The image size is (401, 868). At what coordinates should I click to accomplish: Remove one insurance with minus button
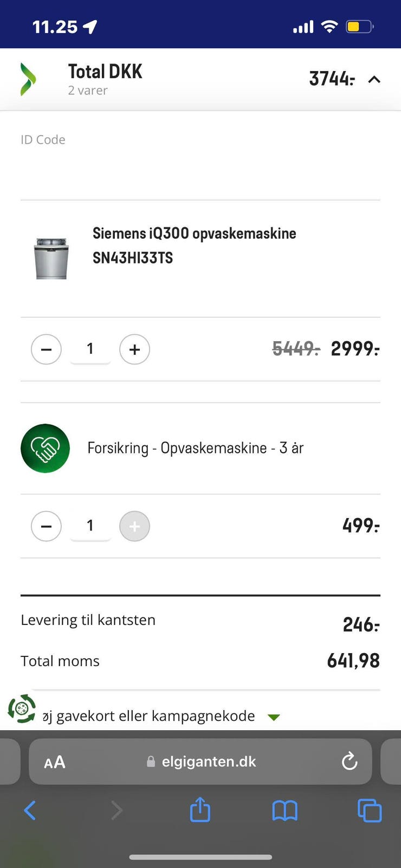[47, 526]
